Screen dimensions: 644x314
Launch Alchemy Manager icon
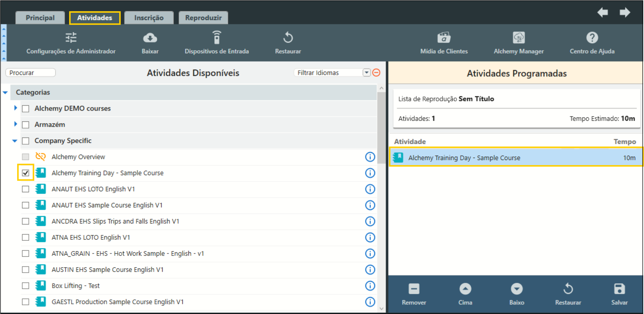(x=518, y=38)
